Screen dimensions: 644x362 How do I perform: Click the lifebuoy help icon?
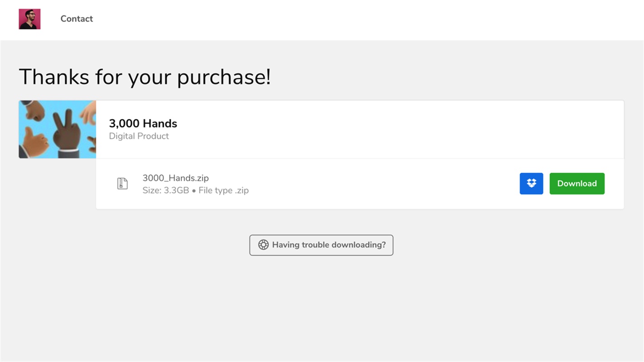pos(263,245)
